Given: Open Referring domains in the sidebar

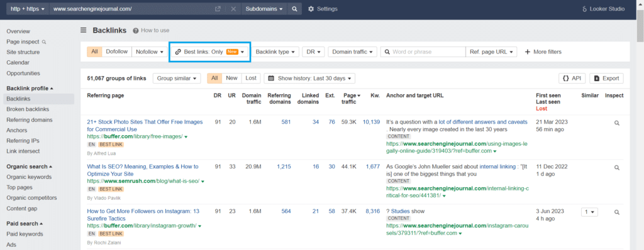Looking at the screenshot, I should [29, 120].
